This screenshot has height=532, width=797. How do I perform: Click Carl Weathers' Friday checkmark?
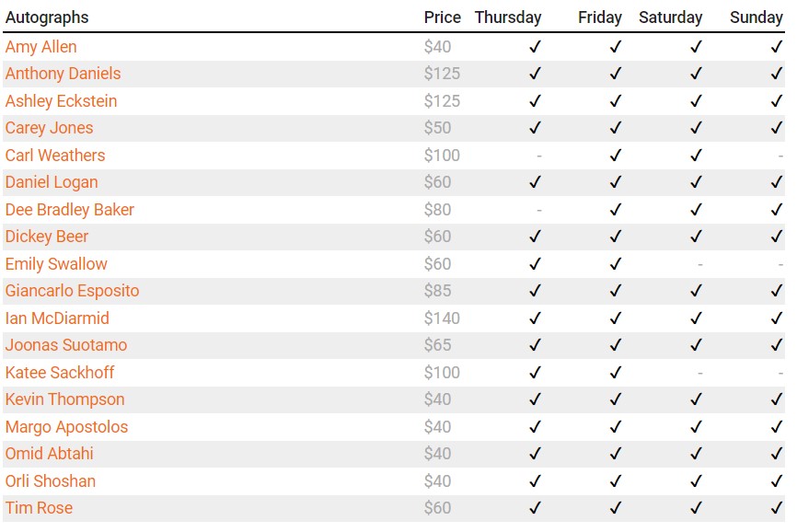tap(616, 156)
